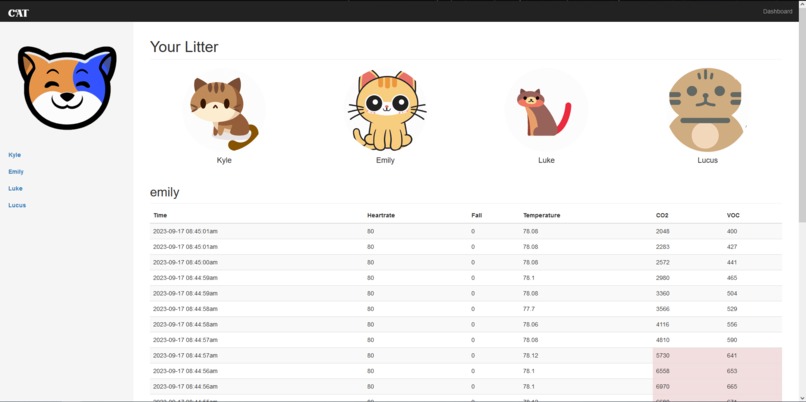The image size is (806, 402).
Task: Click the Lucus name under avatar
Action: coord(707,160)
